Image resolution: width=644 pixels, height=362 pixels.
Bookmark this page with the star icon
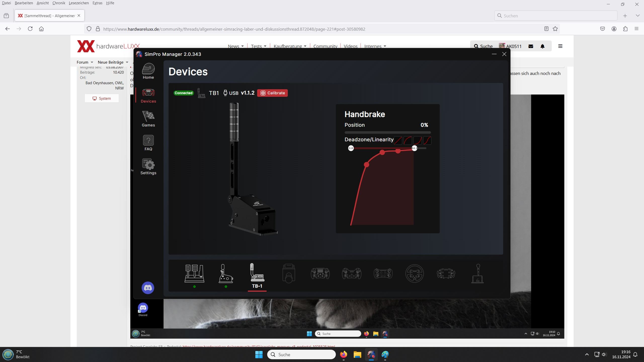click(x=555, y=29)
